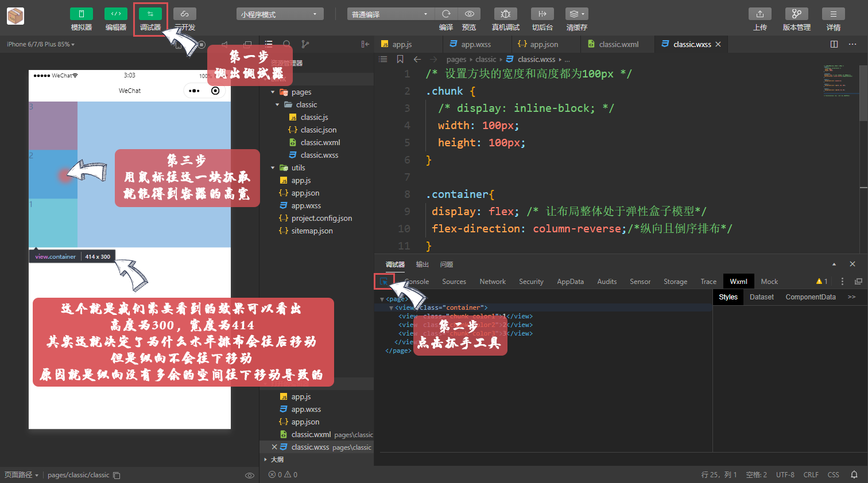Viewport: 868px width, 483px height.
Task: Click the warning count indicator
Action: pyautogui.click(x=821, y=281)
